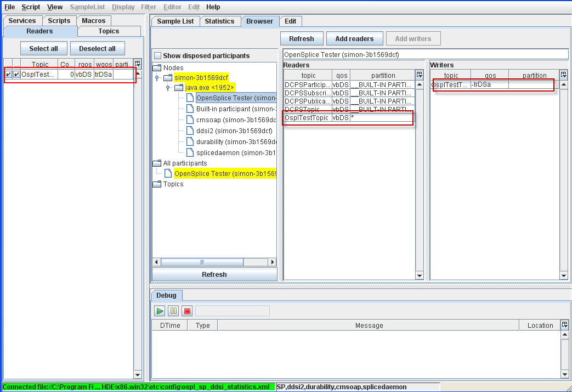Screen dimensions: 572x392
Task: Collapse the simon-3b1569dcf tree node
Action: (x=157, y=78)
